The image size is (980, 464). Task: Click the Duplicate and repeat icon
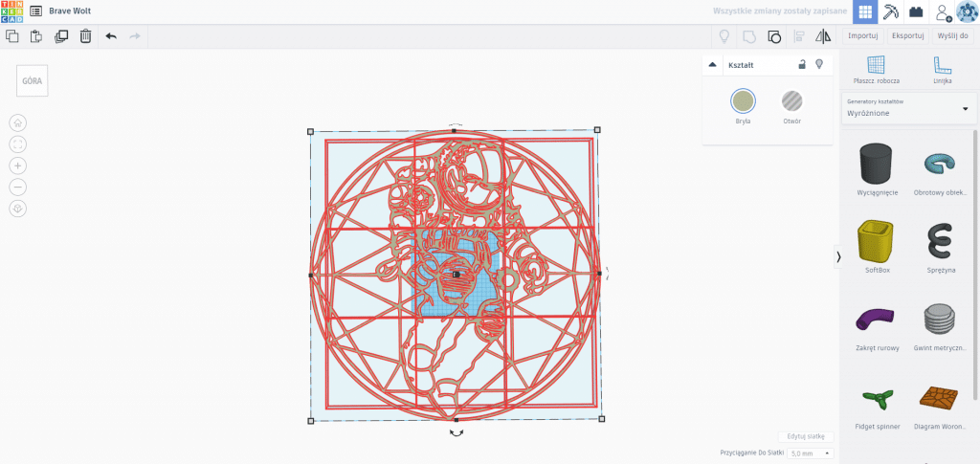60,36
